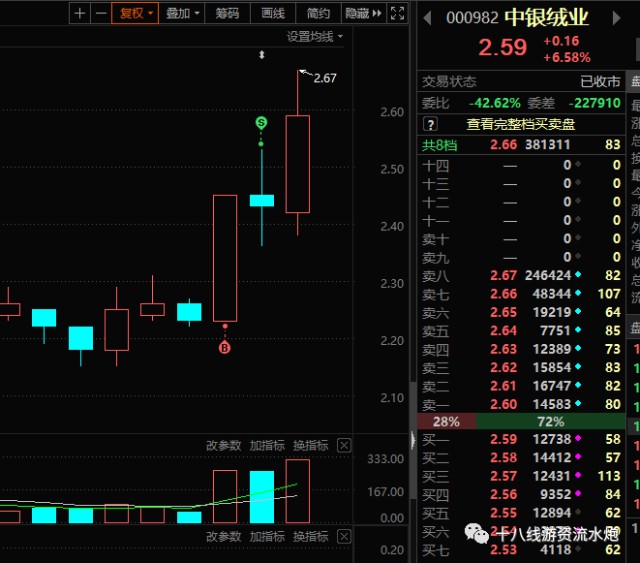Select 卖三 row at 2.62
The image size is (640, 563).
click(x=521, y=367)
